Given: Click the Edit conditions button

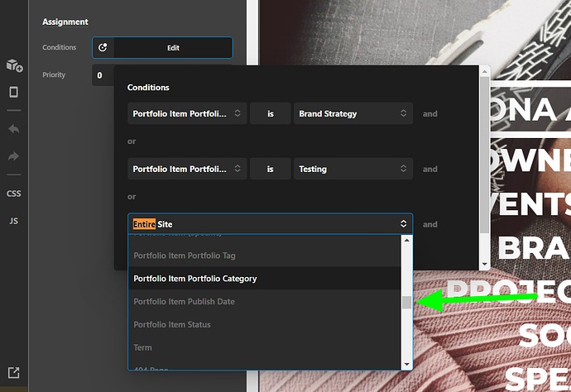Looking at the screenshot, I should coord(173,48).
